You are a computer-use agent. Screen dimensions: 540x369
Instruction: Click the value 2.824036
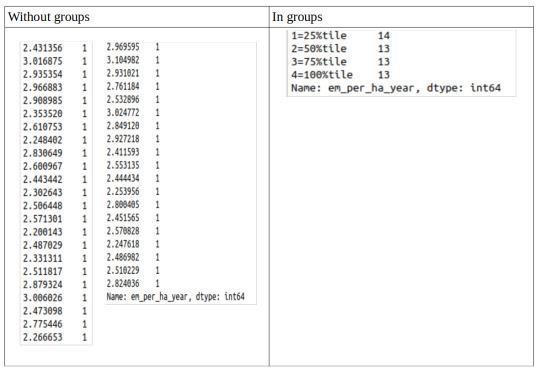(123, 284)
